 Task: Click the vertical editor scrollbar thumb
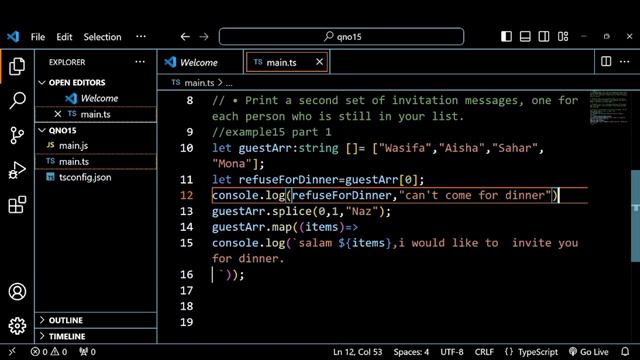[x=635, y=216]
